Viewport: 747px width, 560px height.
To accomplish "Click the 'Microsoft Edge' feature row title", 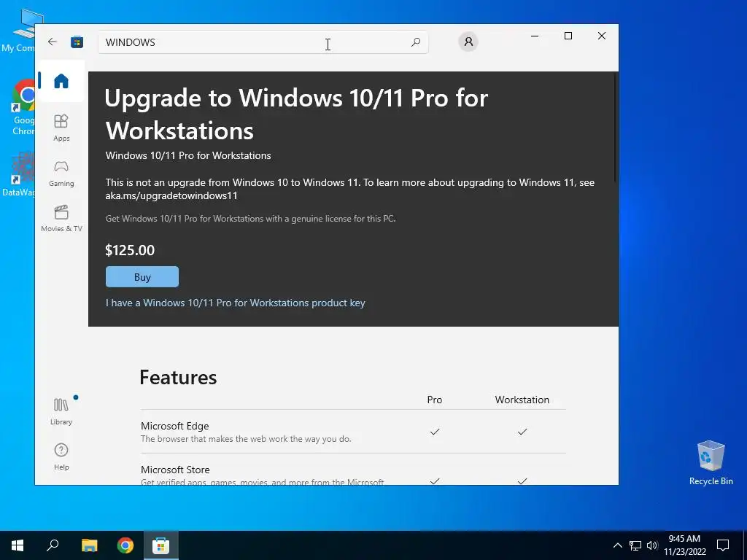I will [175, 426].
